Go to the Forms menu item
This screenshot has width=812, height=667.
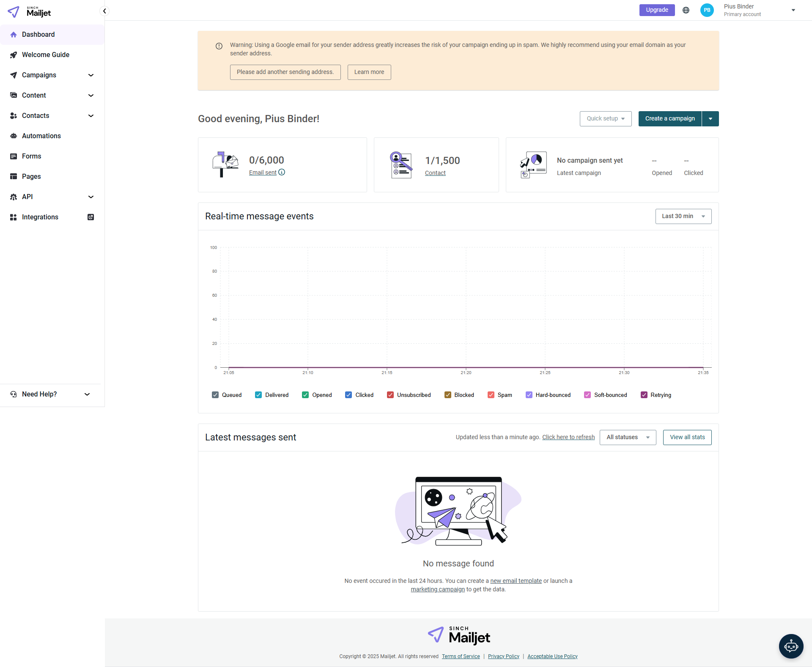click(x=32, y=156)
